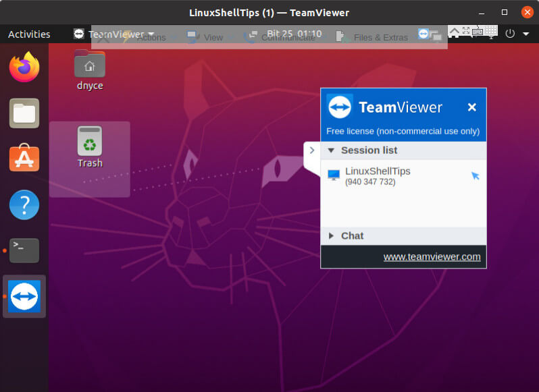This screenshot has height=392, width=539.
Task: Collapse the TeamViewer panel with side chevron
Action: tap(312, 150)
